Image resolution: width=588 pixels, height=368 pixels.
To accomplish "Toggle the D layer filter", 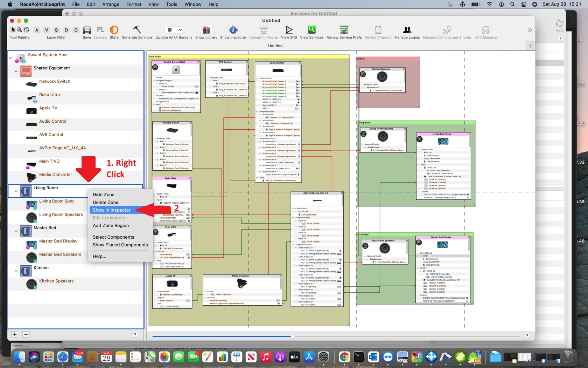I will pos(66,30).
